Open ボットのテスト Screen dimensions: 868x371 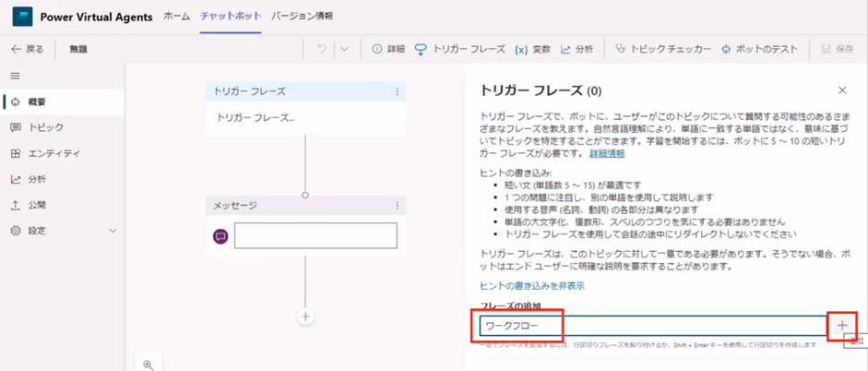(759, 49)
